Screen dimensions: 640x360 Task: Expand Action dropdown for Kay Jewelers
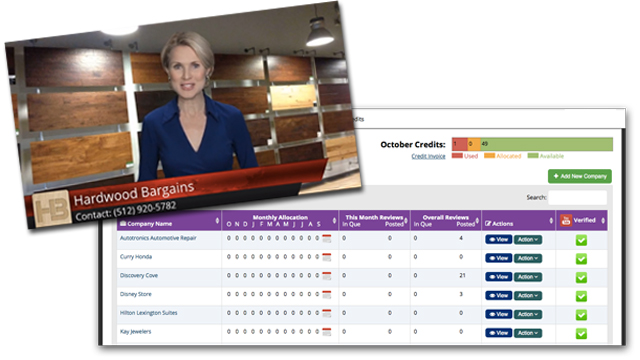point(528,333)
